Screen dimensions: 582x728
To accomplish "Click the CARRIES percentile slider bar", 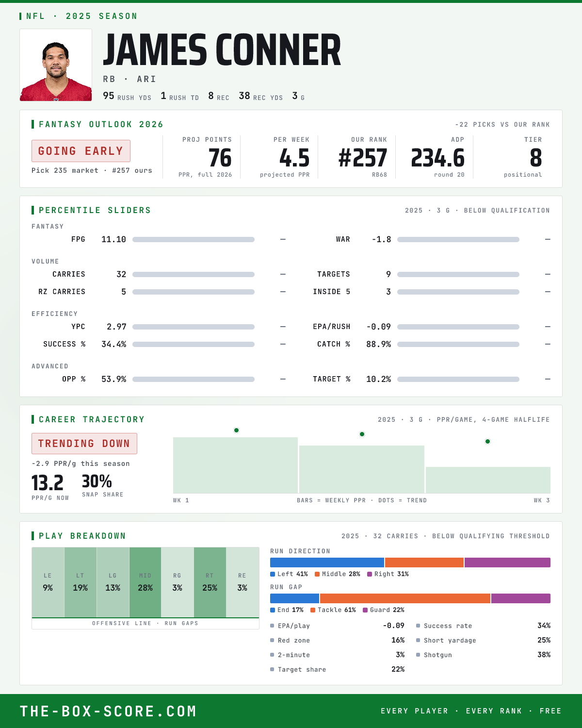I will (194, 275).
